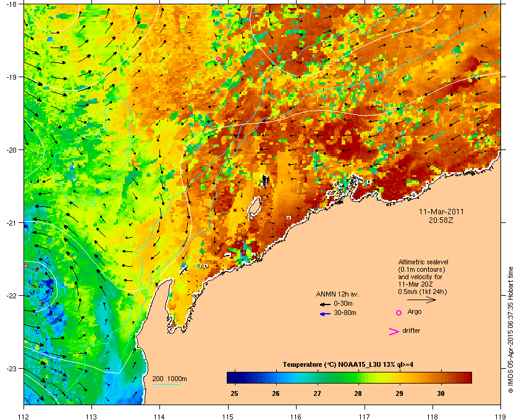Image resolution: width=519 pixels, height=420 pixels.
Task: Click the 27 °C green section of colorbar
Action: click(x=317, y=377)
